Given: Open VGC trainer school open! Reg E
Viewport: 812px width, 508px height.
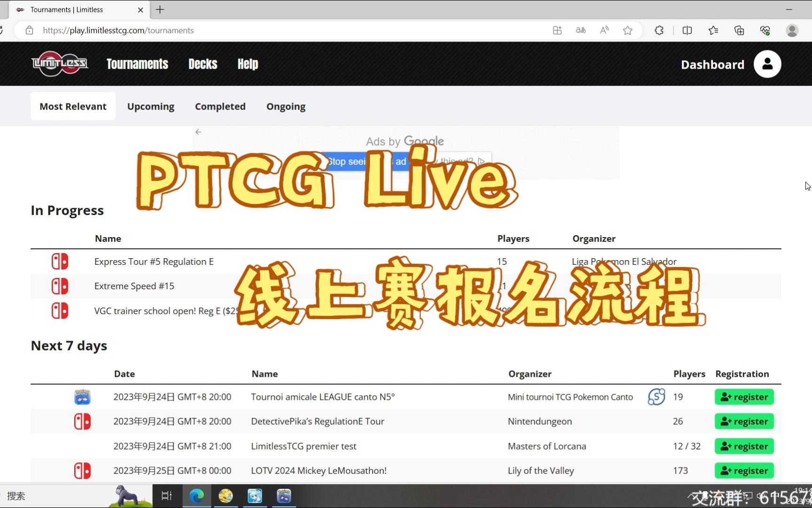Looking at the screenshot, I should click(x=167, y=311).
